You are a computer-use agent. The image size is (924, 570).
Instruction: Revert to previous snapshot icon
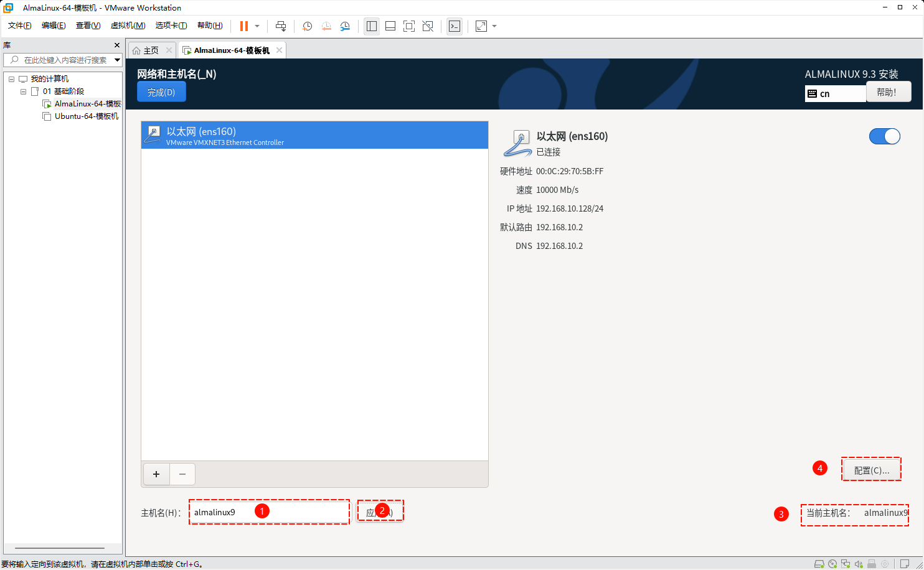[x=326, y=26]
